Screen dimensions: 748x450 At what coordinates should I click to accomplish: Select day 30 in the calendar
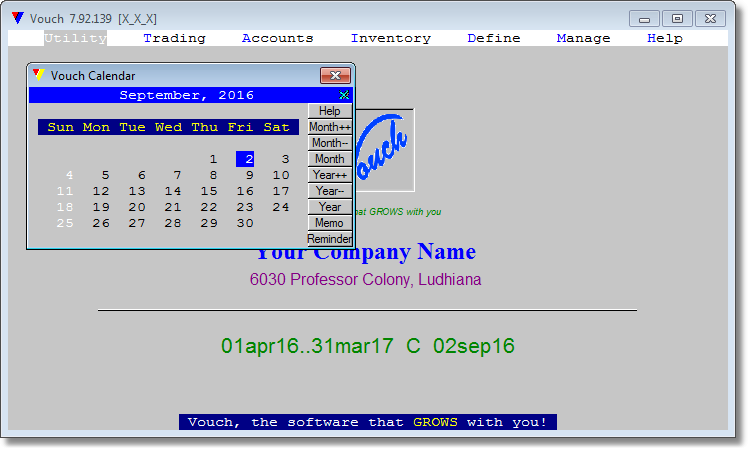[245, 223]
